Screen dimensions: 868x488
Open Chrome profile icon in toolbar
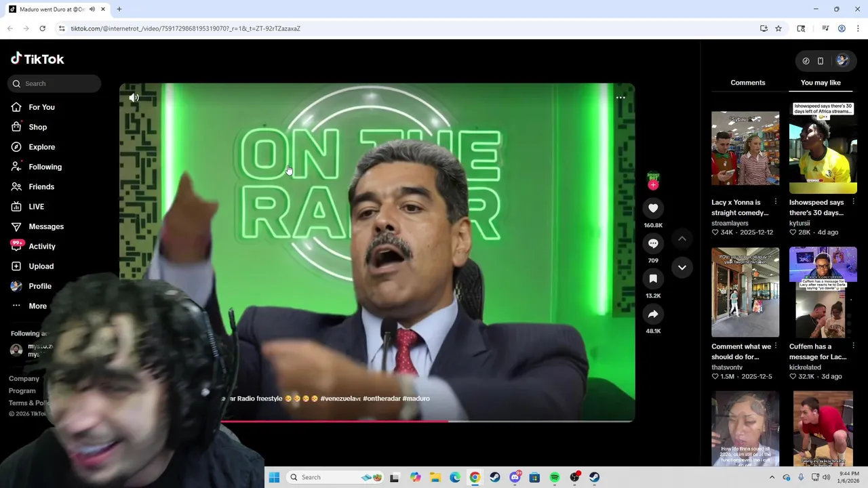click(842, 28)
